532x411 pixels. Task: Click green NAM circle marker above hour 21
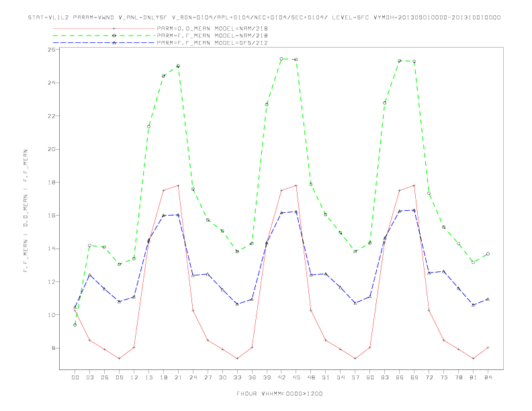[x=178, y=66]
